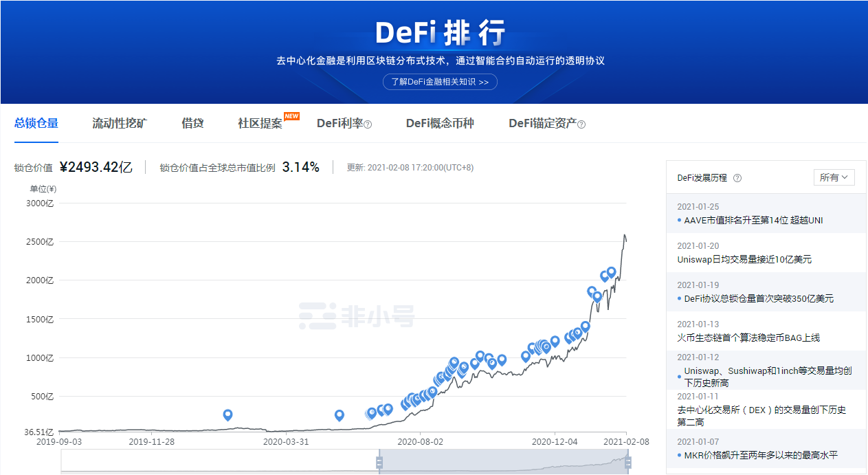
Task: Select the 3.14% market ratio value
Action: click(301, 167)
